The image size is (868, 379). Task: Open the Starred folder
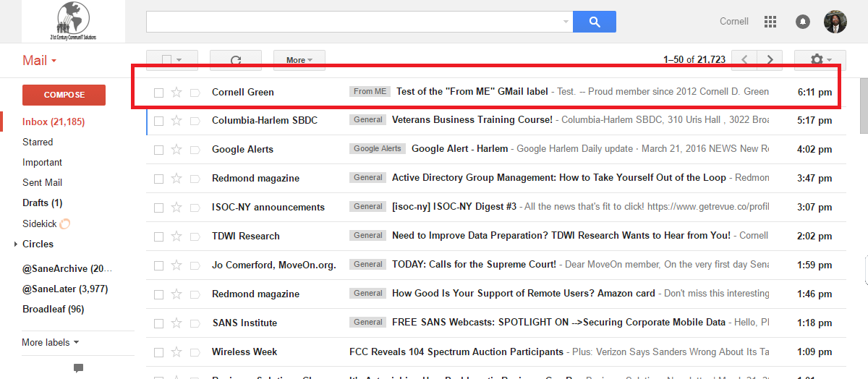[38, 142]
